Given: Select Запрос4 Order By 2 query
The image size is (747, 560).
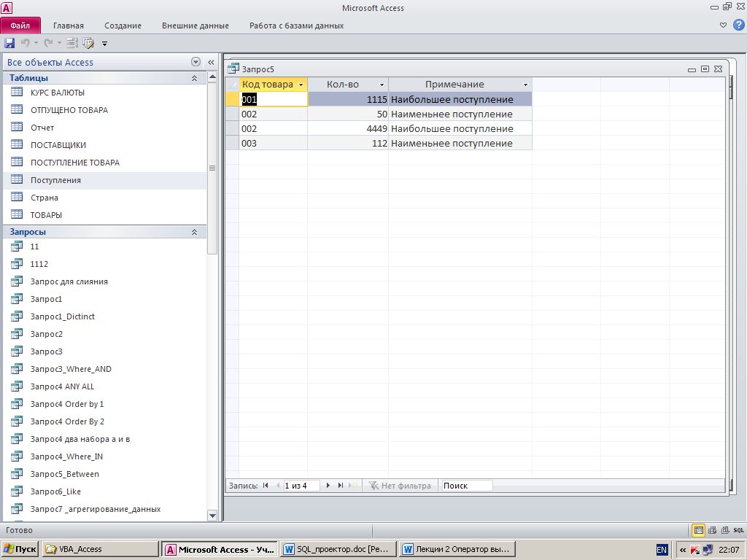Looking at the screenshot, I should (x=105, y=421).
